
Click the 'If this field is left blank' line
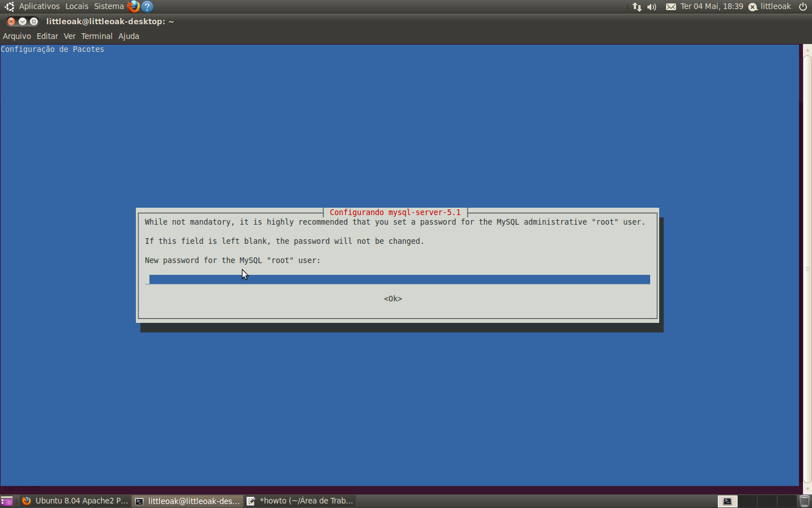click(x=284, y=241)
